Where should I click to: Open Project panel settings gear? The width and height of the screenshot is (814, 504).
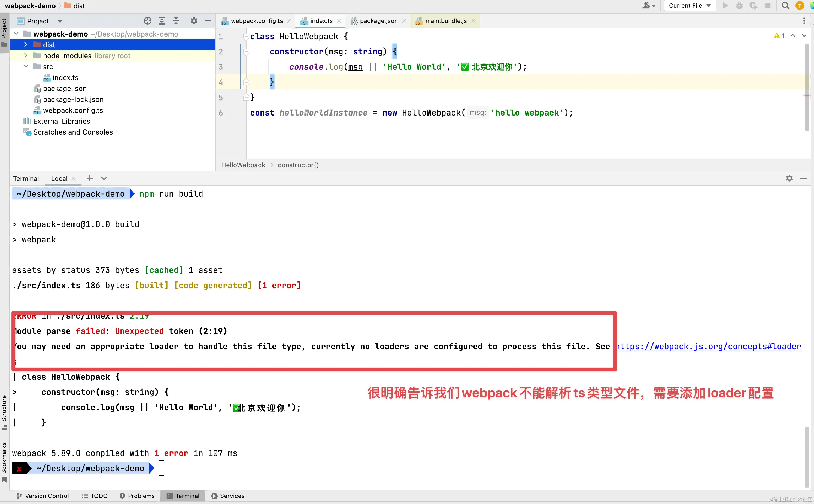[194, 21]
